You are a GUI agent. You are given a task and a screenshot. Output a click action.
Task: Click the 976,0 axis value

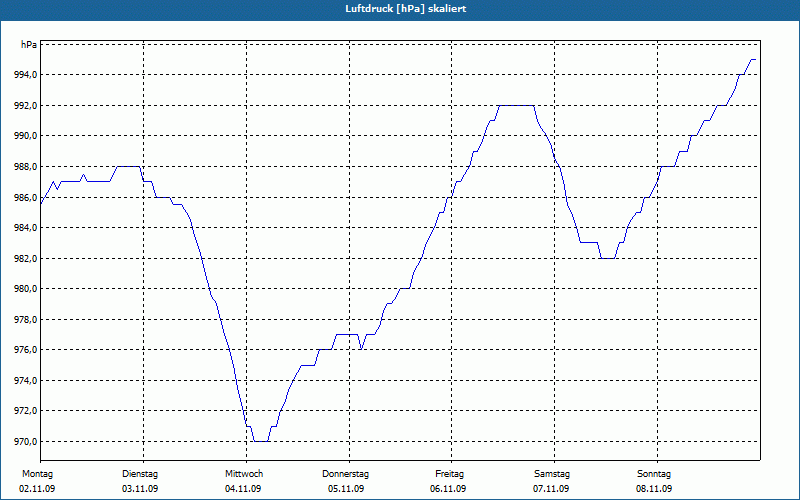click(26, 350)
